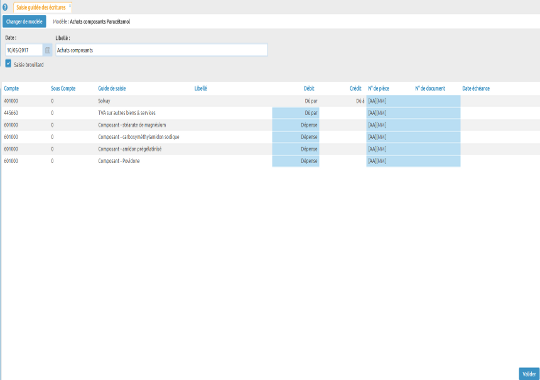Select the Solvay guide cell
This screenshot has height=380, width=540.
coord(104,101)
